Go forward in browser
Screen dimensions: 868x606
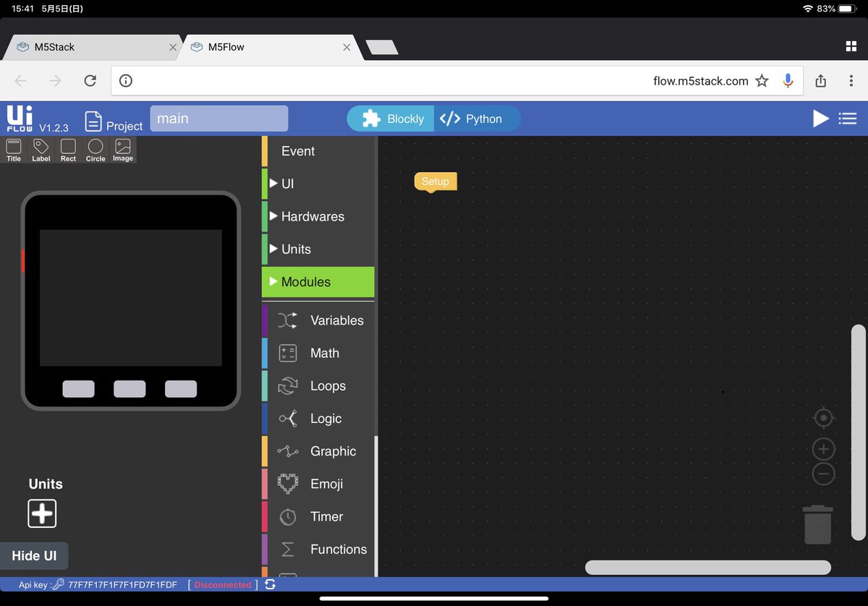pyautogui.click(x=55, y=81)
